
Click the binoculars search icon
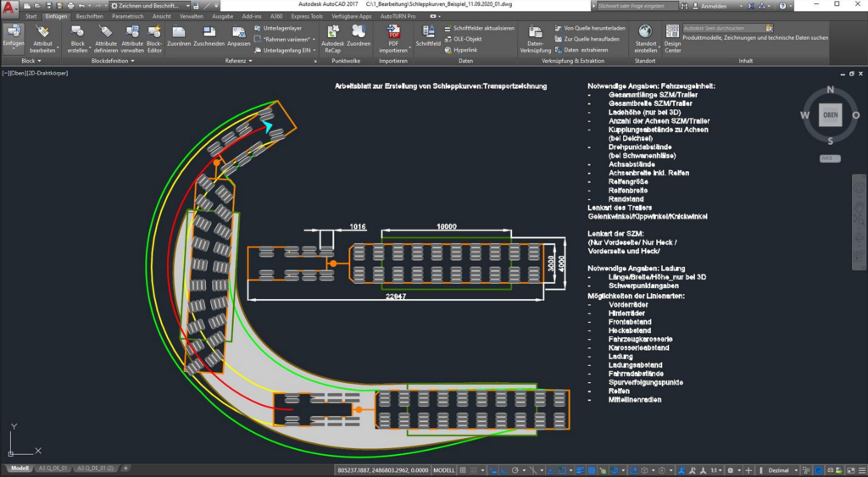(x=684, y=6)
